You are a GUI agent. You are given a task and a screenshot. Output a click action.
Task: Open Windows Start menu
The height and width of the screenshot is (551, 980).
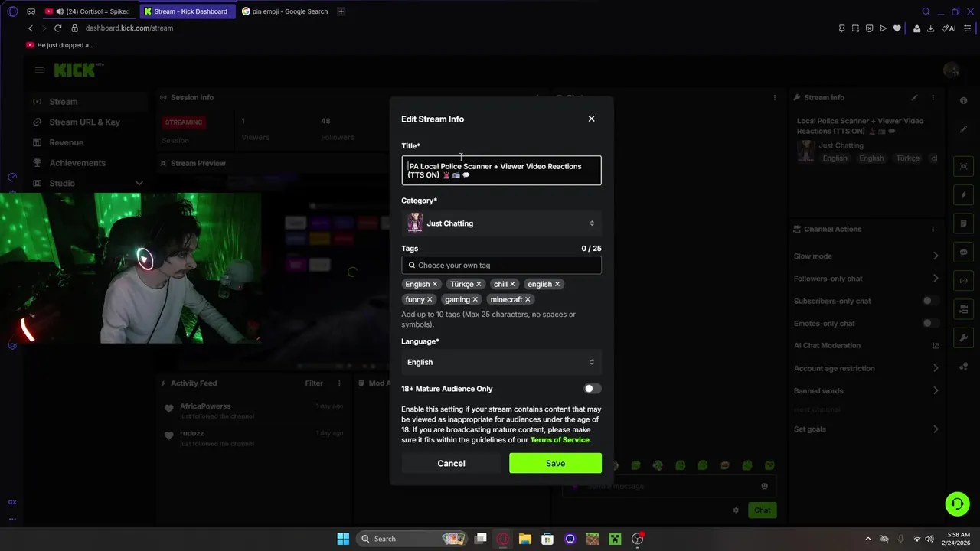[343, 539]
